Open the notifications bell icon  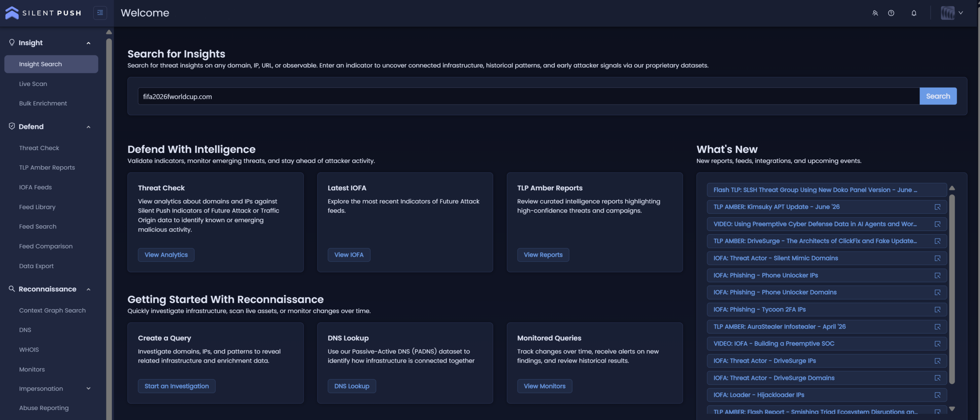pyautogui.click(x=914, y=13)
